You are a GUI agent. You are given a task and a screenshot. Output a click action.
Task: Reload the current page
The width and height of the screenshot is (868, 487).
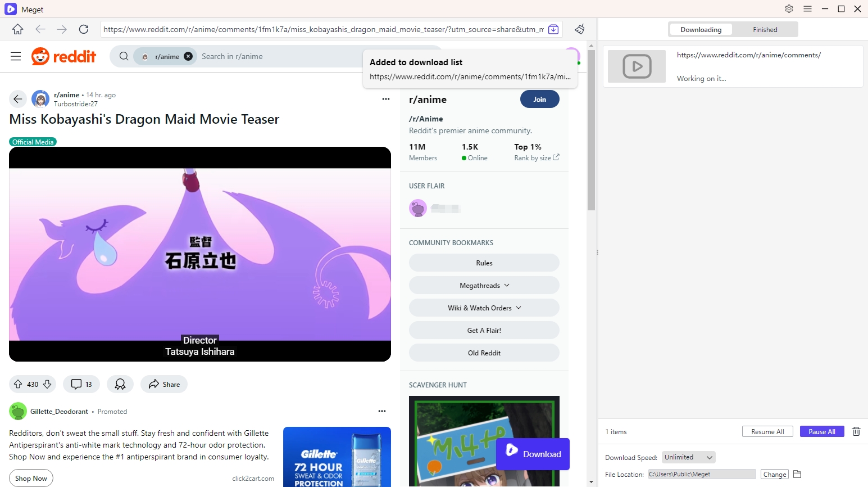click(x=84, y=29)
